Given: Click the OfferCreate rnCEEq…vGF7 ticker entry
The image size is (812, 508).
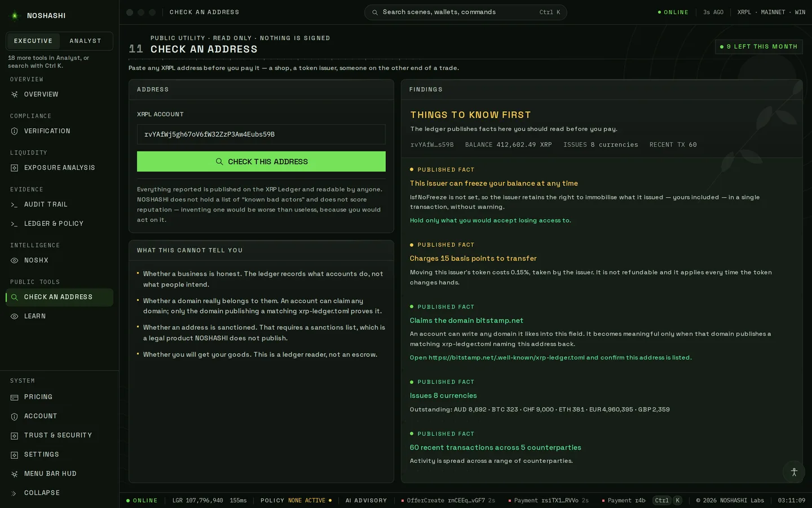Looking at the screenshot, I should [448, 501].
